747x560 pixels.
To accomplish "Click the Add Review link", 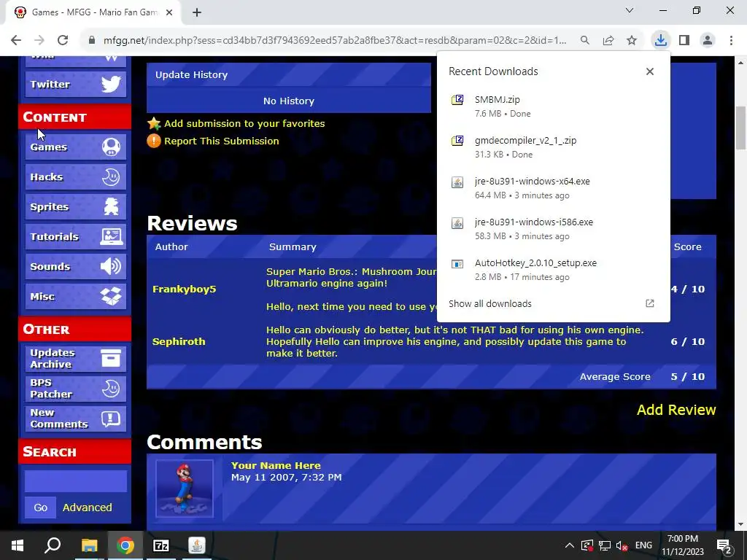I will tap(676, 410).
